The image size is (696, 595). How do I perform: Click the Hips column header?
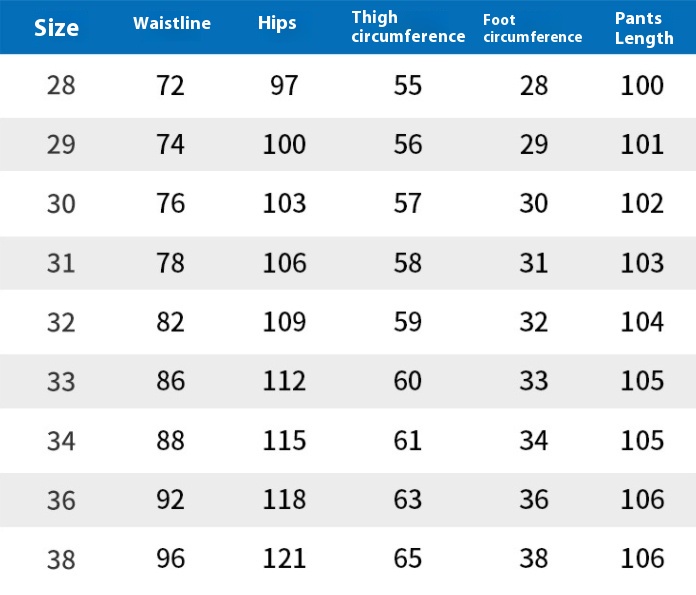pyautogui.click(x=277, y=24)
